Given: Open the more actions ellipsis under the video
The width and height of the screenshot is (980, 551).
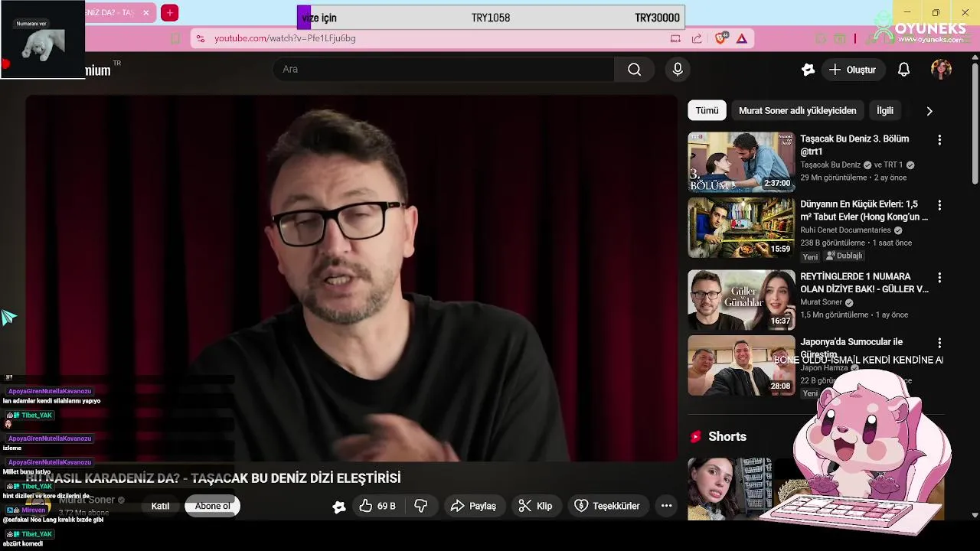Looking at the screenshot, I should tap(666, 506).
